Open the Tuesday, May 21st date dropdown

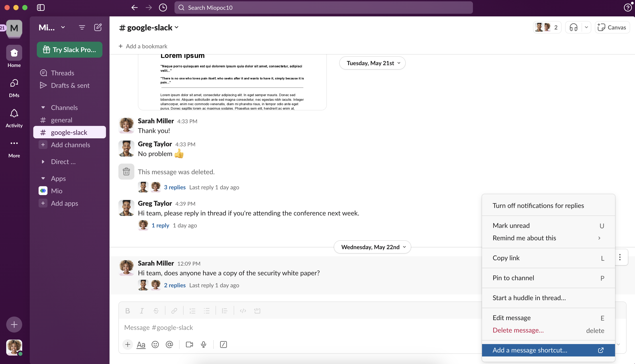pyautogui.click(x=372, y=63)
